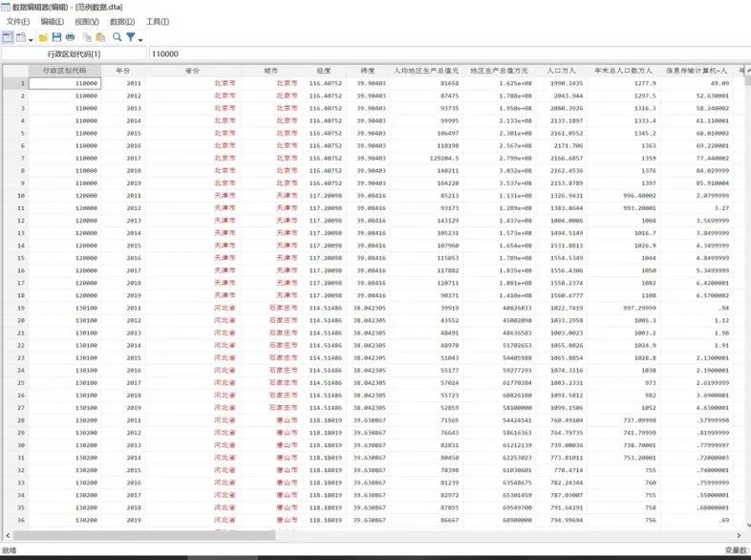751x560 pixels.
Task: Switch to data browse mode icon
Action: (21, 37)
